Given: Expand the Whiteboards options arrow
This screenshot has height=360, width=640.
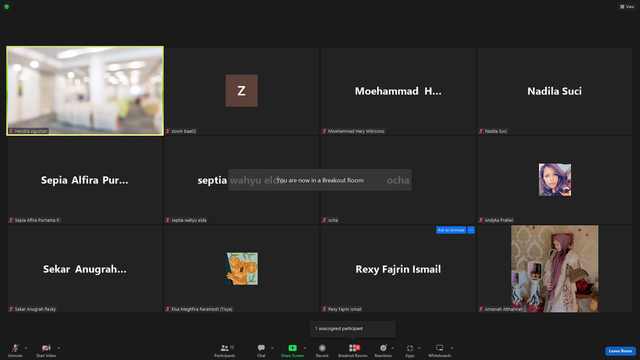Looking at the screenshot, I should [x=452, y=348].
